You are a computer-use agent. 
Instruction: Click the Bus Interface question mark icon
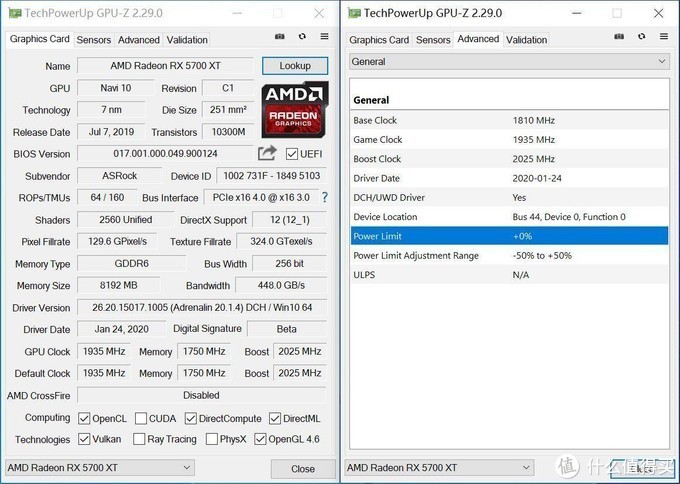(x=324, y=198)
